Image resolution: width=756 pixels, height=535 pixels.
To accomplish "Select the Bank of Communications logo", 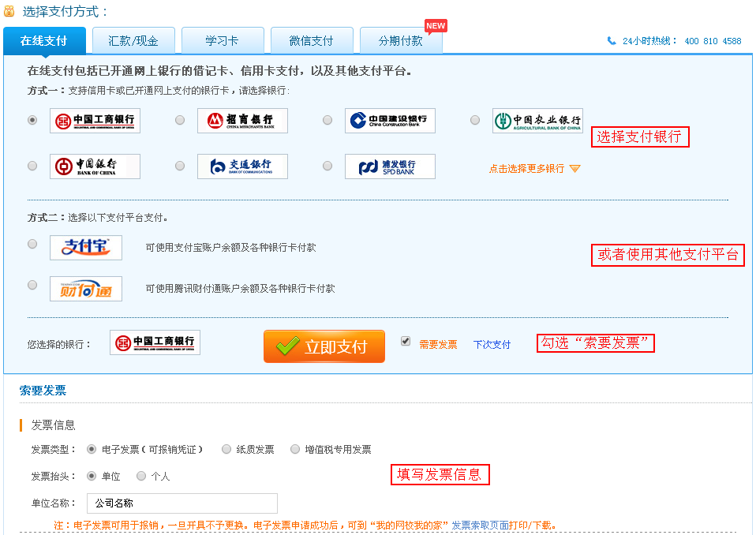I will pos(242,166).
